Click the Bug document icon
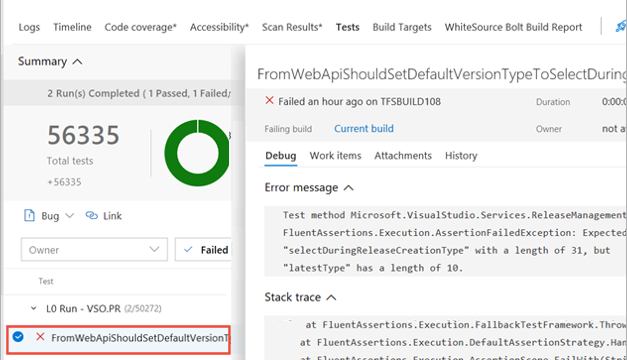Viewport: 627px width, 360px height. (x=29, y=215)
